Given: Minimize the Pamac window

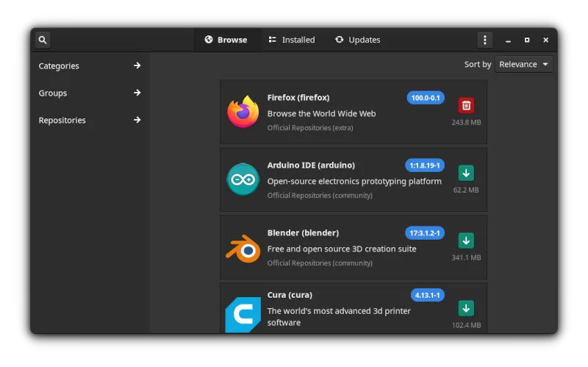Looking at the screenshot, I should [x=508, y=40].
